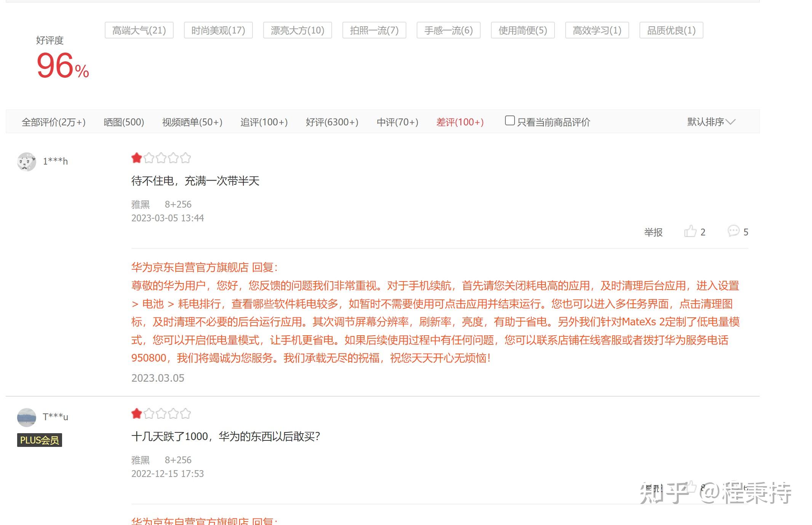Switch to All reviews (2万+) tab
This screenshot has width=812, height=525.
point(54,122)
